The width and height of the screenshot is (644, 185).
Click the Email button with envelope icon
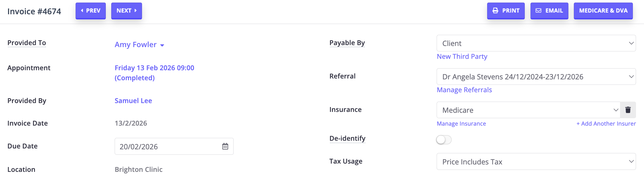(x=549, y=11)
